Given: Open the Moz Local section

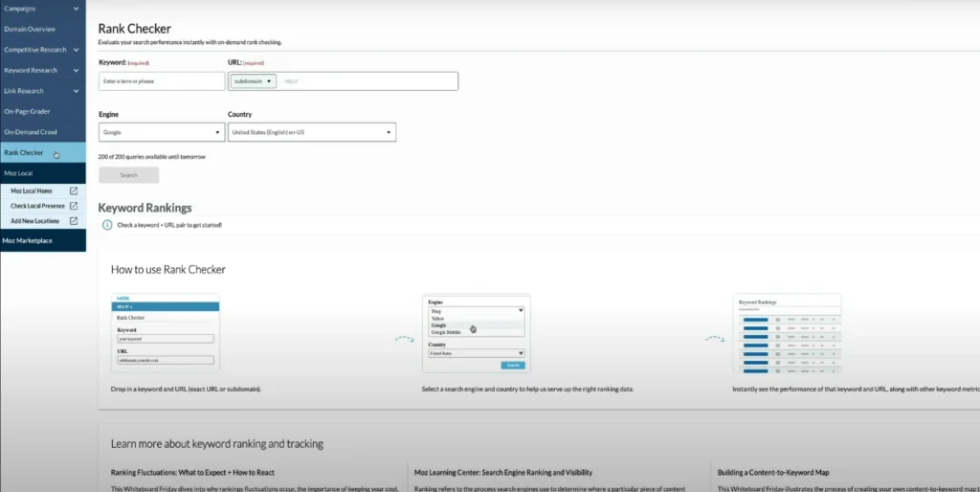Looking at the screenshot, I should pos(42,173).
